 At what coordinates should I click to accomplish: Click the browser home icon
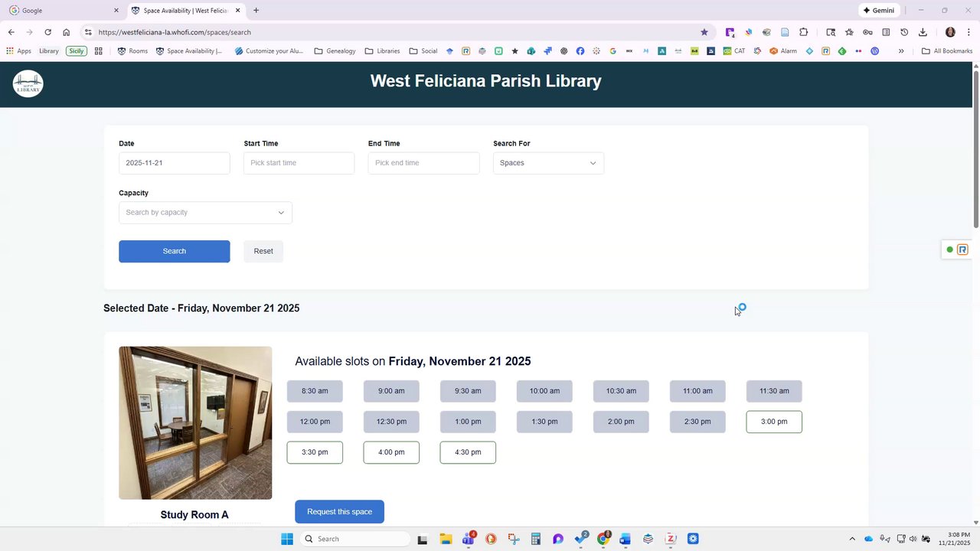click(67, 32)
